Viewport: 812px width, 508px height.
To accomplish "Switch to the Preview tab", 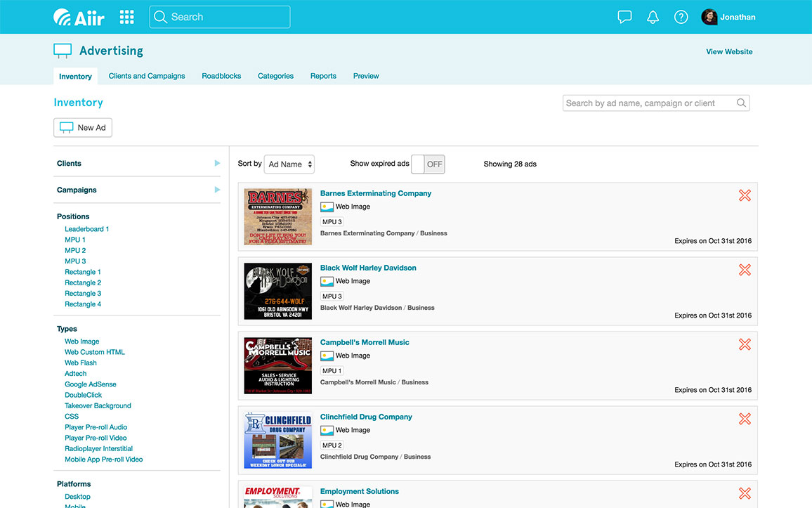I will point(365,76).
